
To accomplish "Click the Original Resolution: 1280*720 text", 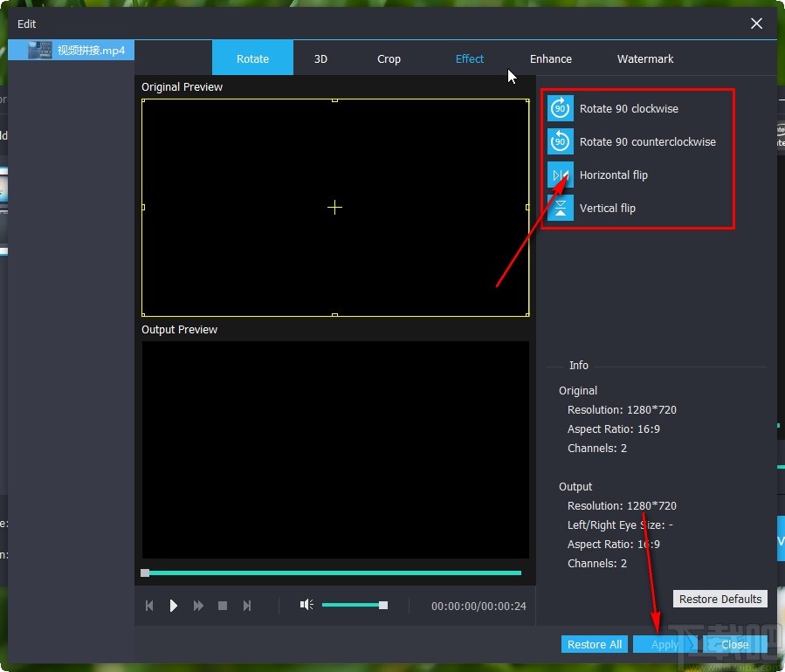I will click(x=622, y=410).
